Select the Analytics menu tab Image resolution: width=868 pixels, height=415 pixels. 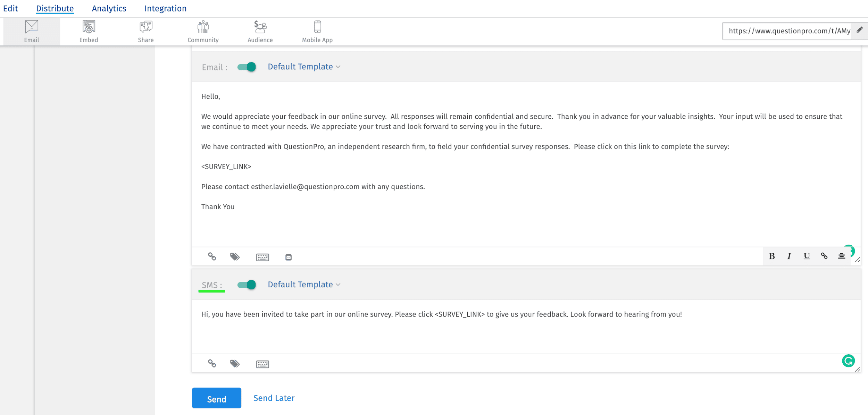tap(109, 8)
